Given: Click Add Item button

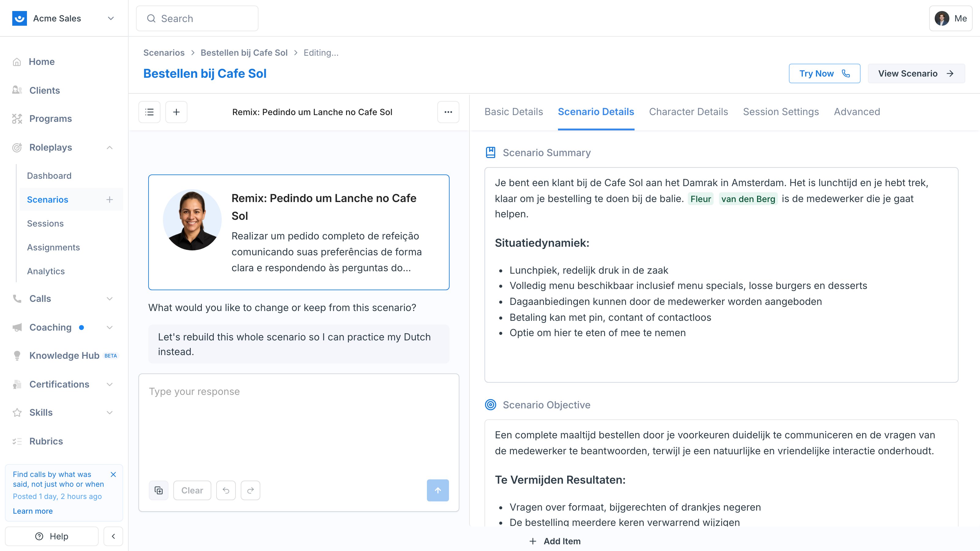Looking at the screenshot, I should 555,541.
